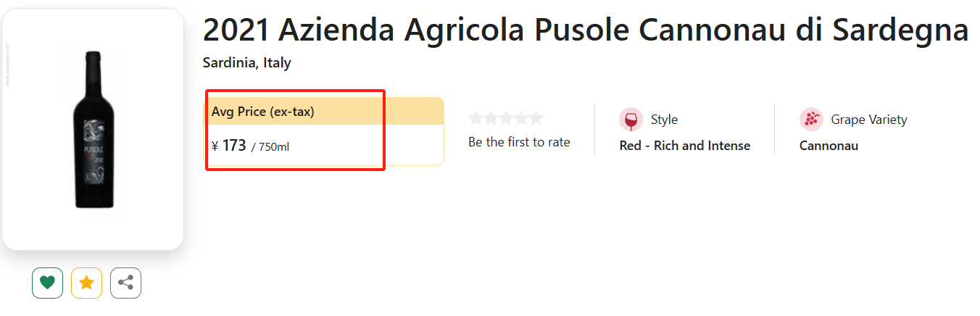Click the green heart icon
The height and width of the screenshot is (316, 980).
click(47, 283)
